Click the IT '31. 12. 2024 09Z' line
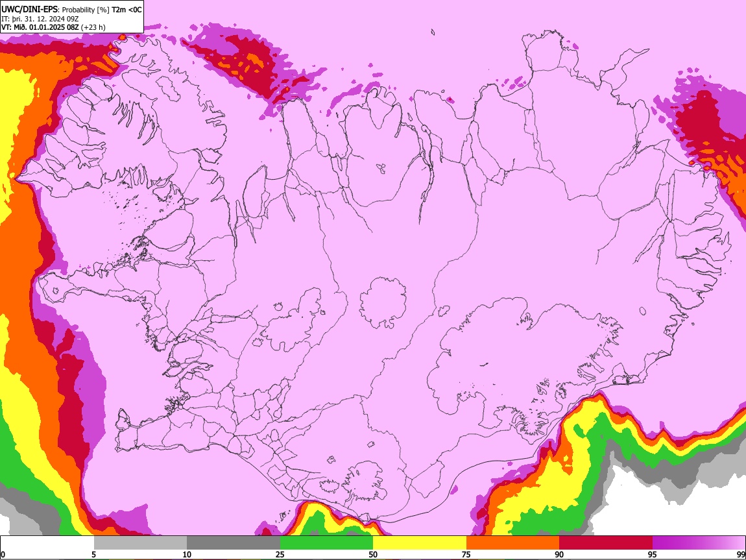This screenshot has width=746, height=560. 40,19
